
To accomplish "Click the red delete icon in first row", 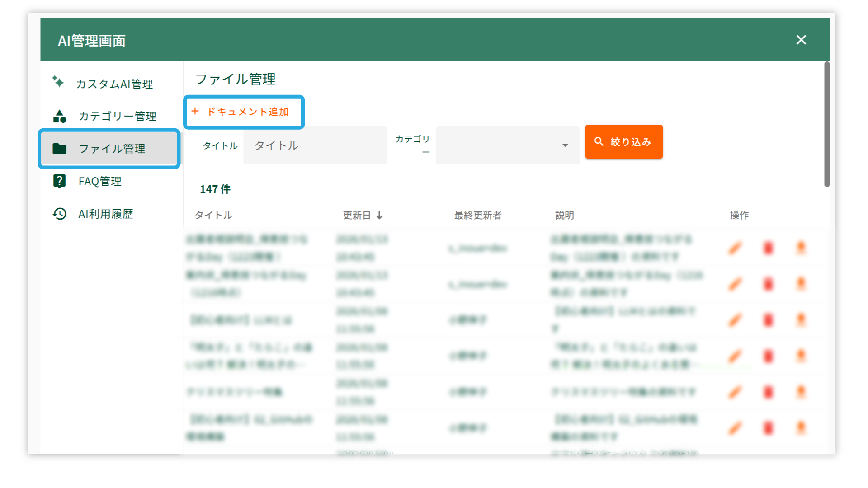I will pos(768,248).
